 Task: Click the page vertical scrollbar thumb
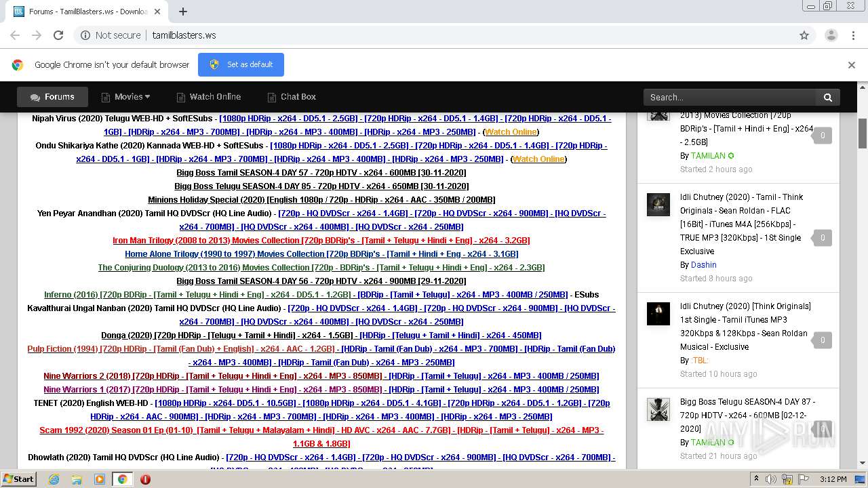(863, 133)
